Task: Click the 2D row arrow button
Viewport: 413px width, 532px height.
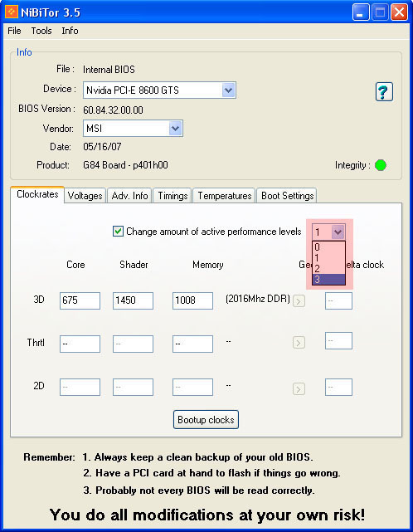Action: point(299,388)
